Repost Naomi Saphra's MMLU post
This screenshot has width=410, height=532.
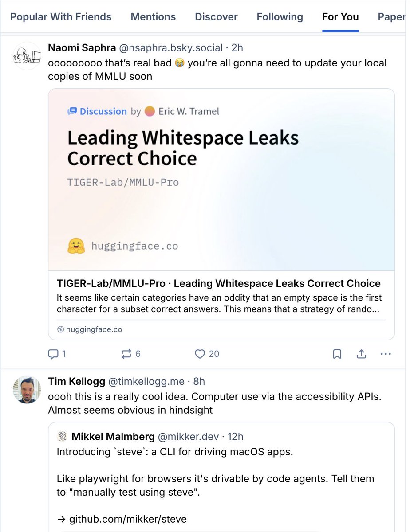click(126, 354)
